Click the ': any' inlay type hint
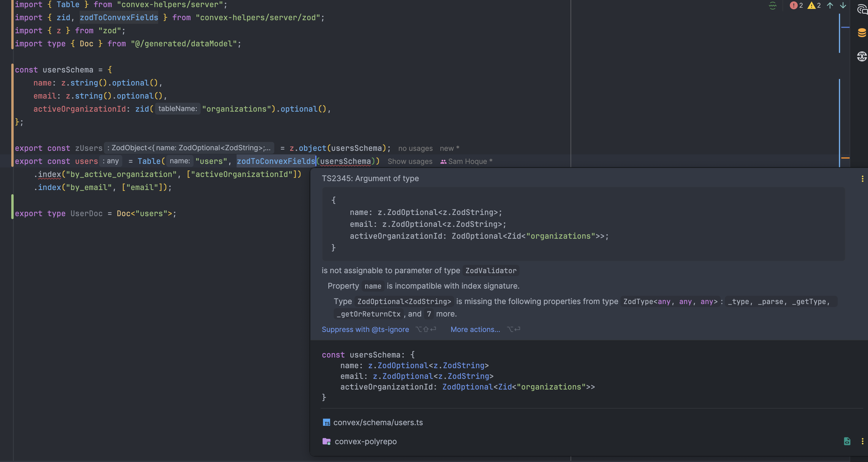The height and width of the screenshot is (462, 868). click(111, 161)
